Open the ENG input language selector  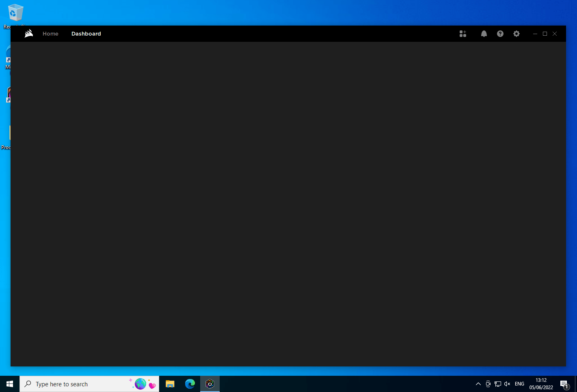pyautogui.click(x=519, y=384)
